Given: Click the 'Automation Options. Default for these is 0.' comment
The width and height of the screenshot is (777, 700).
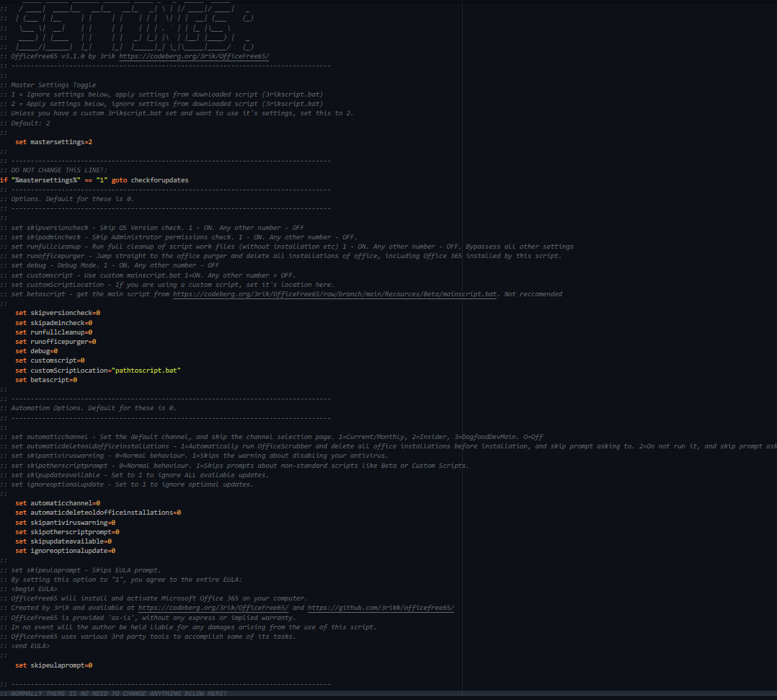Looking at the screenshot, I should pyautogui.click(x=94, y=408).
